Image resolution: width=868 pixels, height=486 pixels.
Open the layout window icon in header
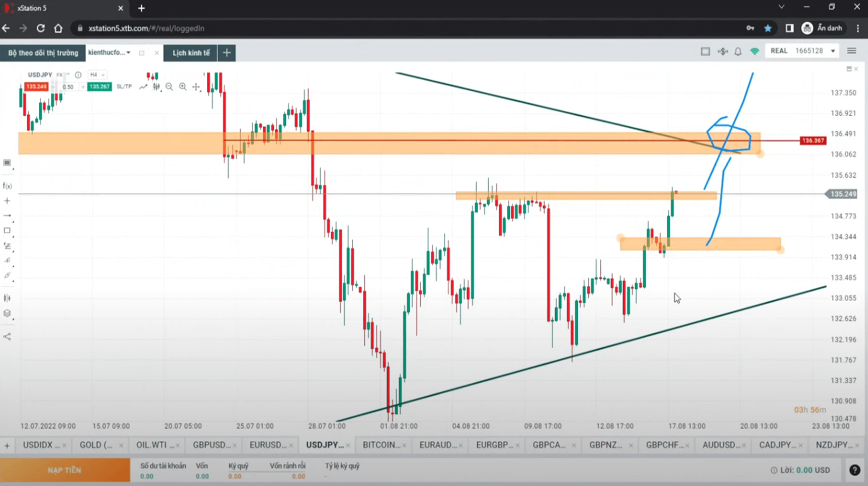[x=705, y=51]
